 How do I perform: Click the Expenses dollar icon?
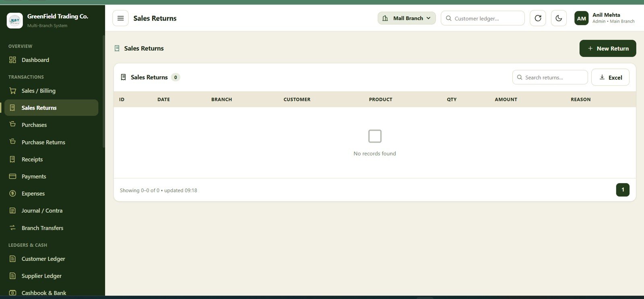tap(12, 193)
